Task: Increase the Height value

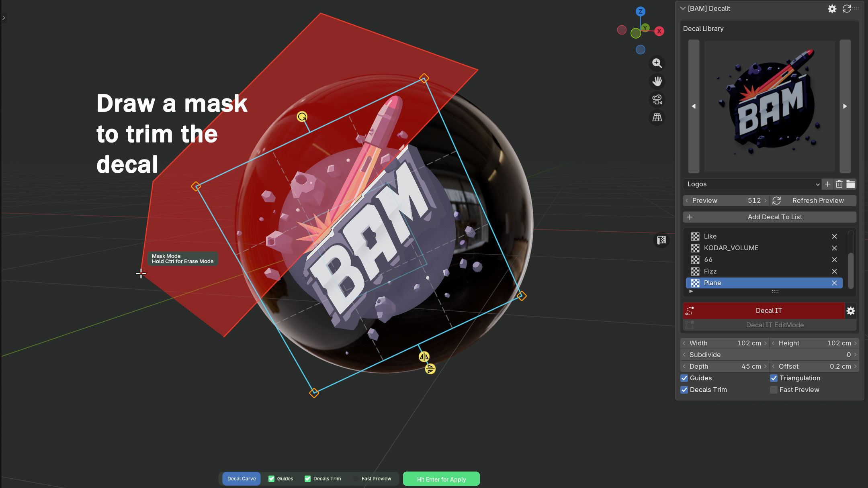Action: (856, 343)
